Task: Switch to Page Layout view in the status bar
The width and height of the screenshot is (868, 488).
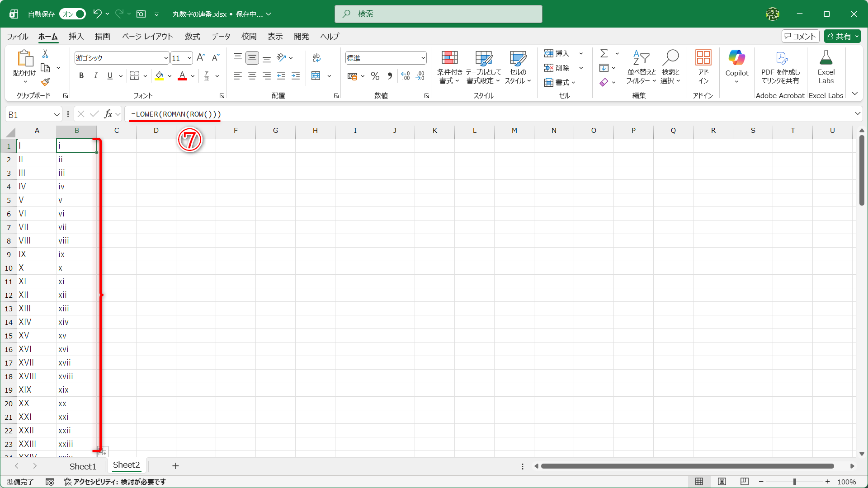Action: click(x=722, y=482)
